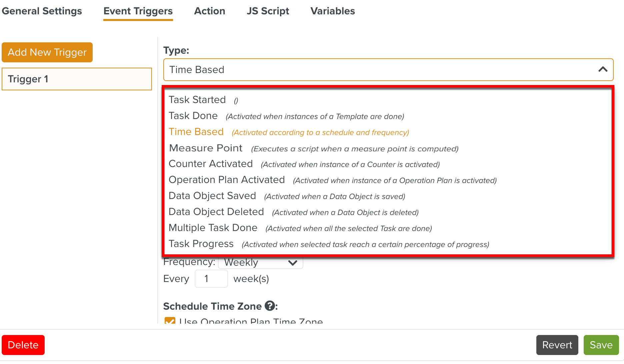Enable Use Operation Plan Time Zone
The image size is (624, 364).
[170, 321]
